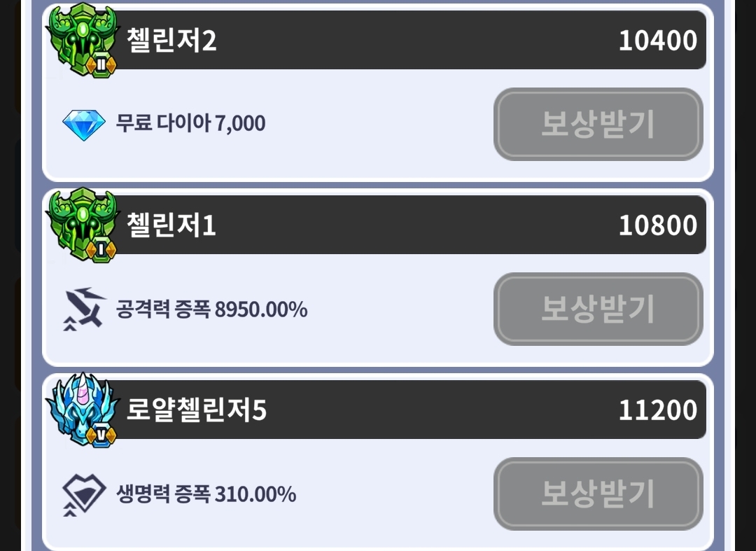Tap the II rank emblem on 챌린저2 badge
This screenshot has height=551, width=756.
point(101,65)
